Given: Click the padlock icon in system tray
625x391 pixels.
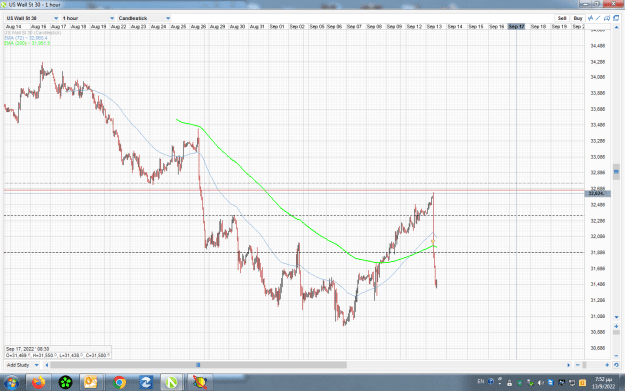Looking at the screenshot, I should coord(509,383).
